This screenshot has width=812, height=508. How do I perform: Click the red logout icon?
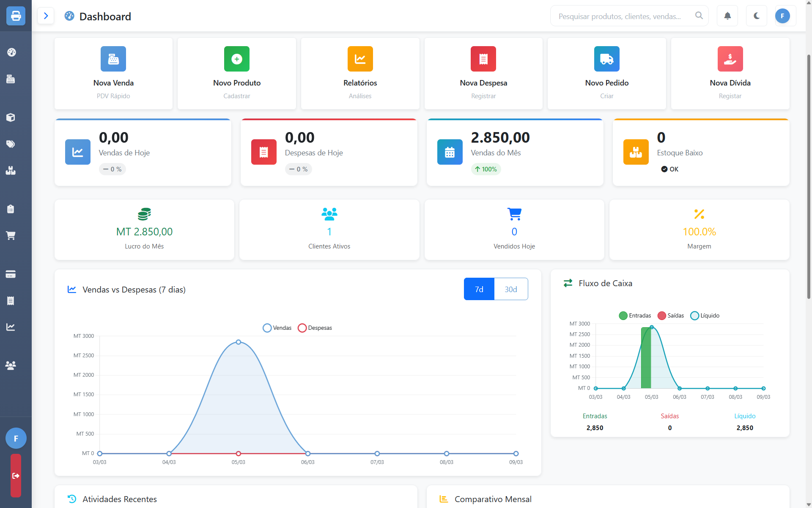click(16, 476)
